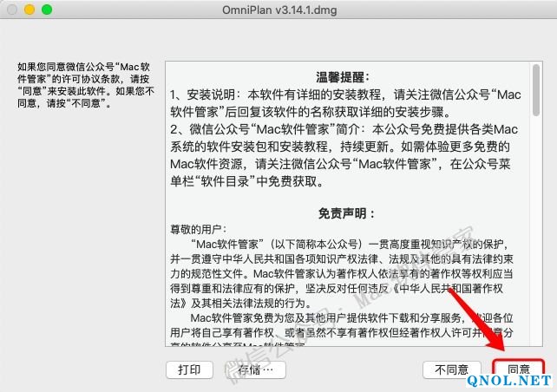
Task: Click the 尊敬的用户 salutation line
Action: pyautogui.click(x=198, y=229)
